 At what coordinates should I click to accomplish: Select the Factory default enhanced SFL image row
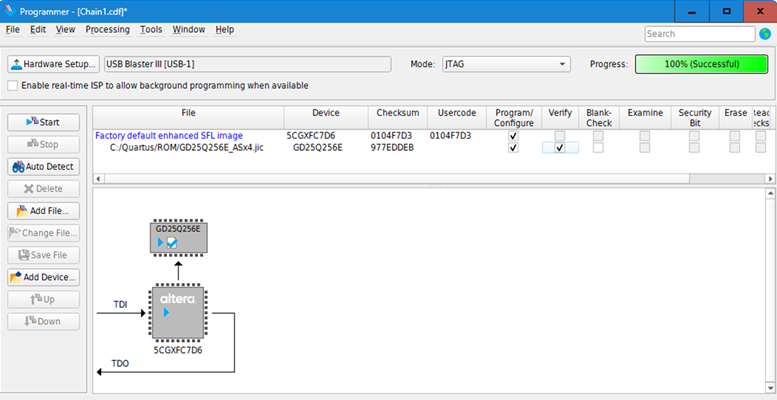169,135
